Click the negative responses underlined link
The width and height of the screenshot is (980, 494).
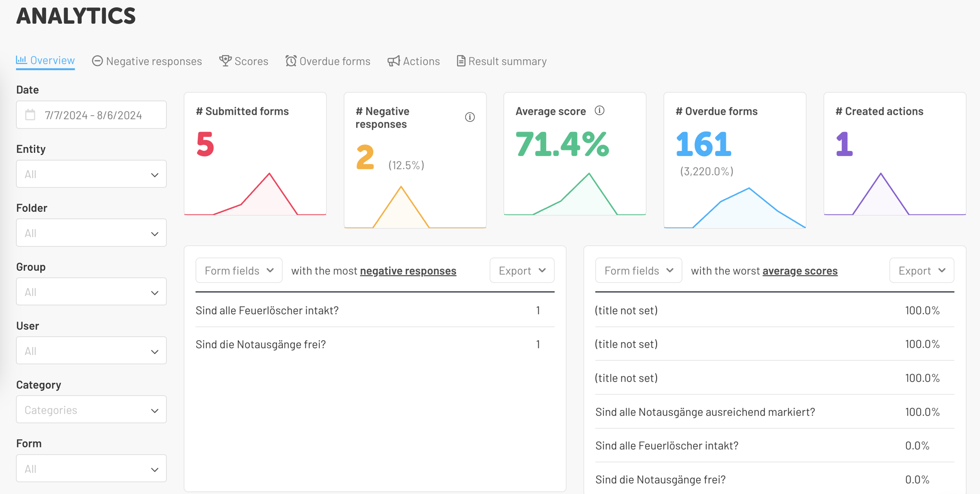(x=408, y=270)
